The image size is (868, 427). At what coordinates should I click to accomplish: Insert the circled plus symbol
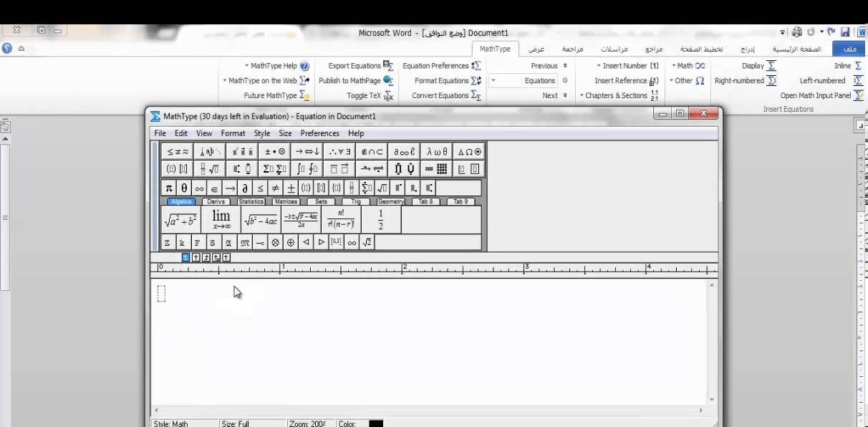(x=291, y=243)
